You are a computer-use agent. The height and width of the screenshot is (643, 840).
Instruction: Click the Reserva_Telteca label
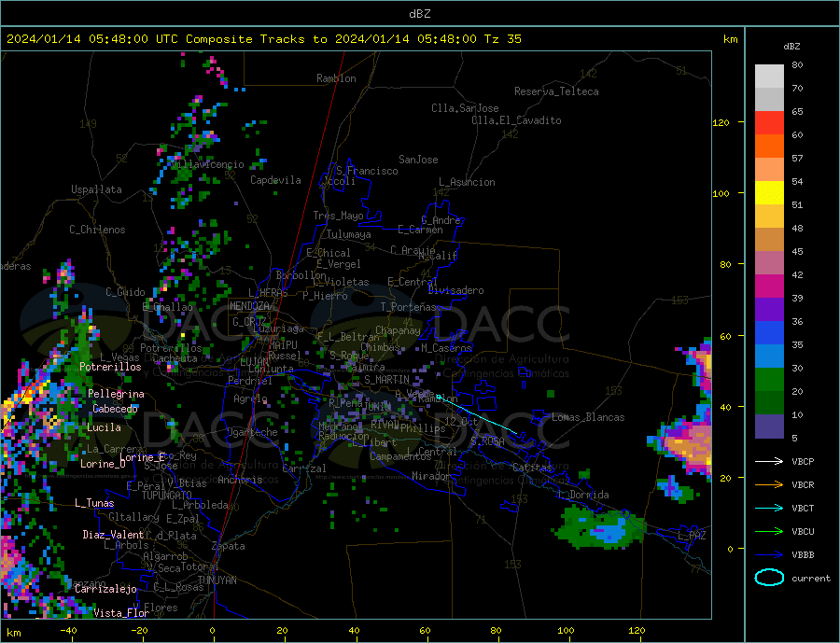click(x=556, y=91)
